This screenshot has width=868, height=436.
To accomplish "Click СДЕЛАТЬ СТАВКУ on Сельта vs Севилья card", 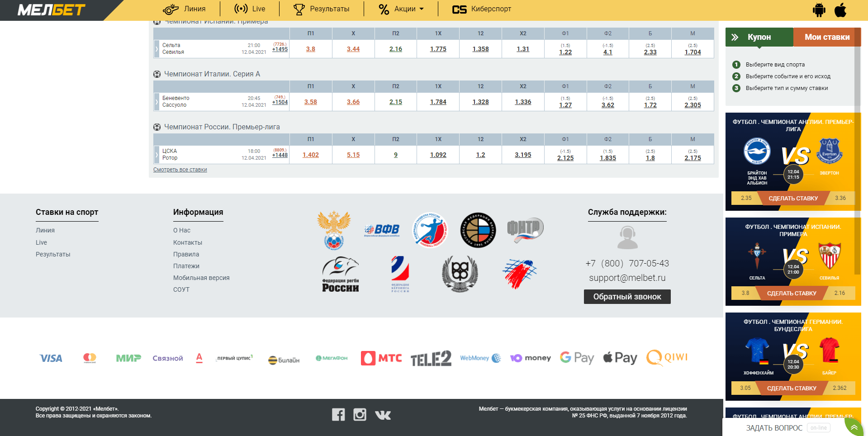I will [792, 293].
